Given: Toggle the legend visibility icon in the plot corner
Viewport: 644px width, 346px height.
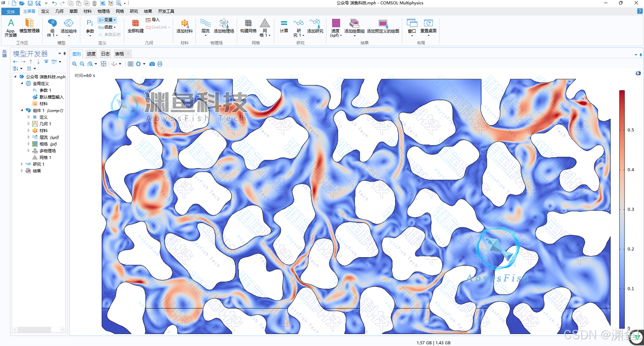Looking at the screenshot, I should tap(638, 73).
